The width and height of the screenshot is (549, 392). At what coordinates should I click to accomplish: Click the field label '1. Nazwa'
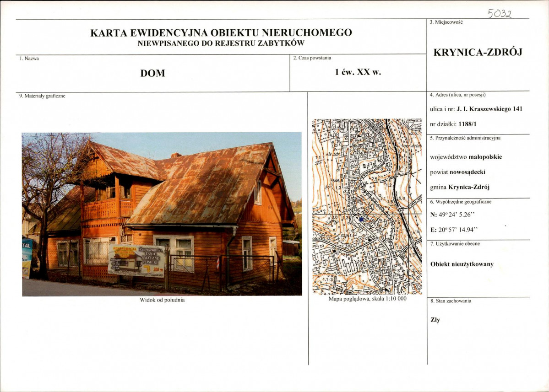point(29,59)
